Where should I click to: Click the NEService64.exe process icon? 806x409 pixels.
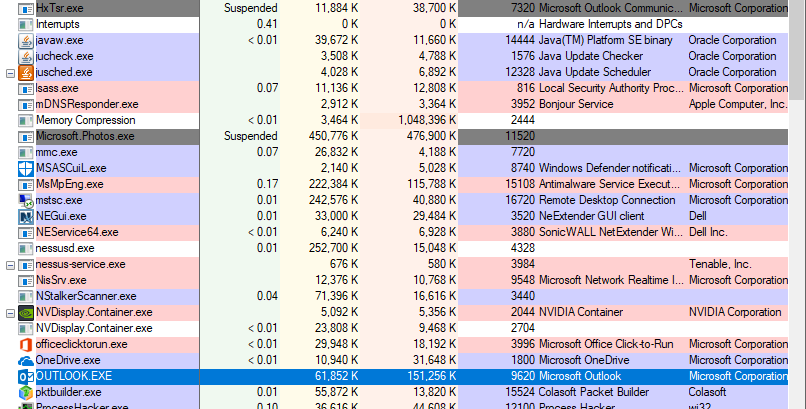tap(26, 233)
